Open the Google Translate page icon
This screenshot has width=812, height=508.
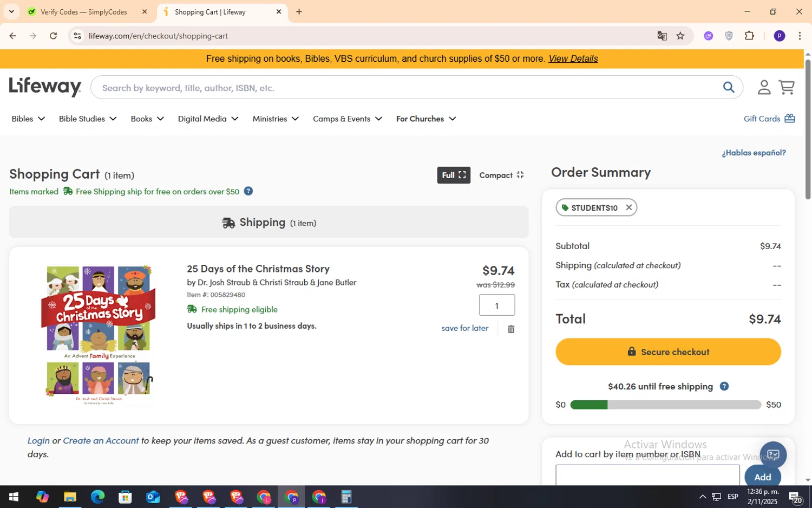pyautogui.click(x=662, y=36)
